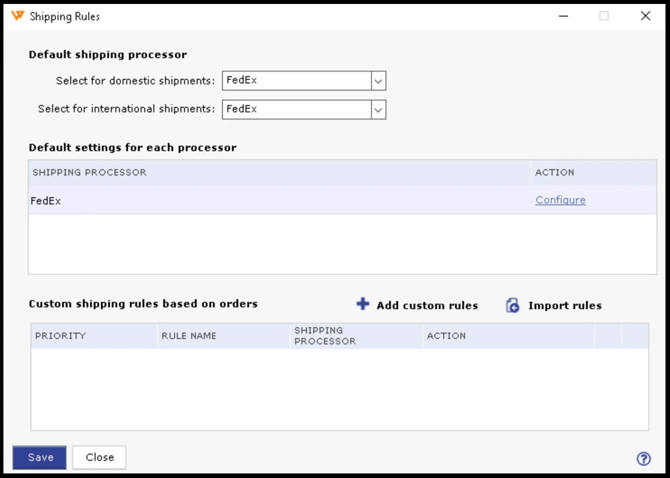
Task: Click the SHIPPING PROCESSOR header in defaults table
Action: coord(90,172)
